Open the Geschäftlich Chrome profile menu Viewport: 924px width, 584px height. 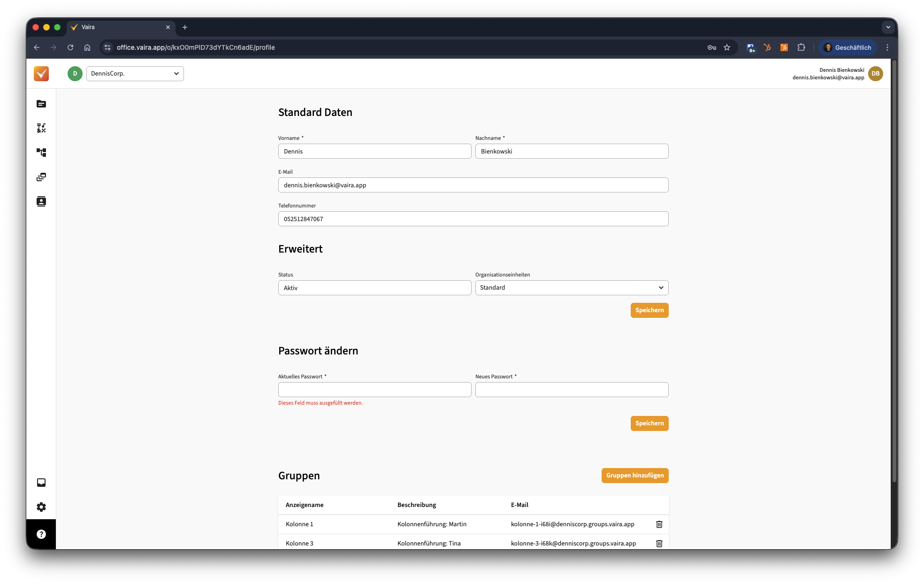click(x=848, y=47)
